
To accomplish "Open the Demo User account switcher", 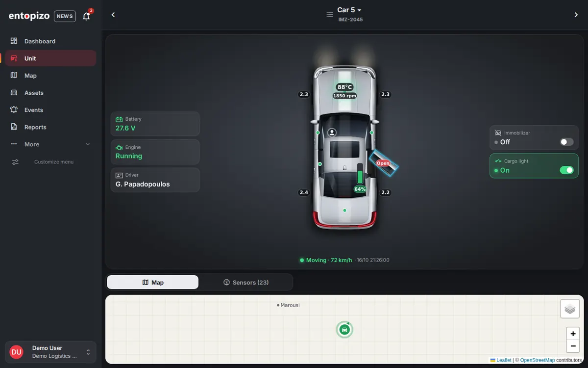I will point(50,352).
